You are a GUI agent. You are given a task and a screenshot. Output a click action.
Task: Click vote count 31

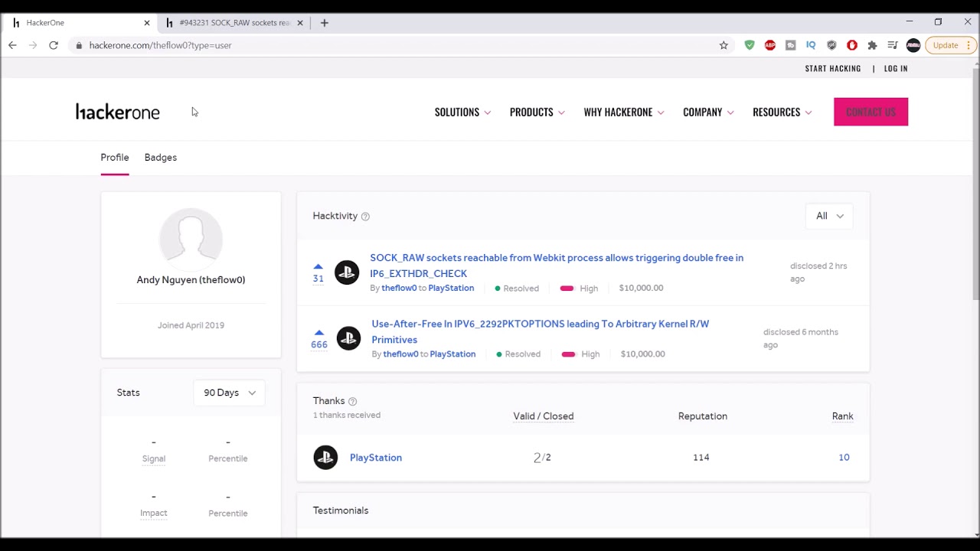(318, 279)
